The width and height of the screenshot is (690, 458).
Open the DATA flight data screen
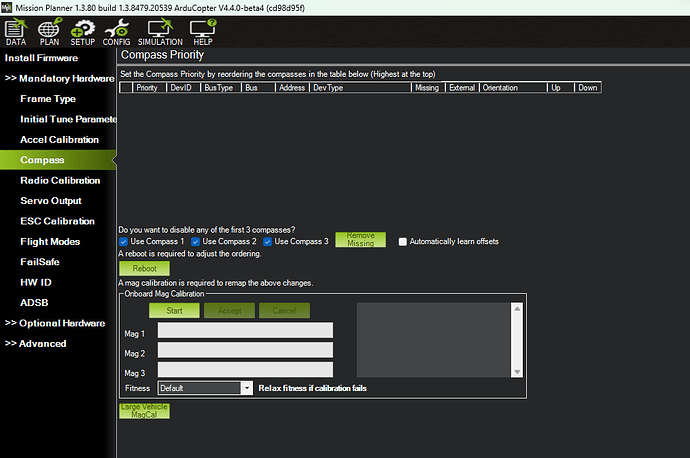coord(16,33)
